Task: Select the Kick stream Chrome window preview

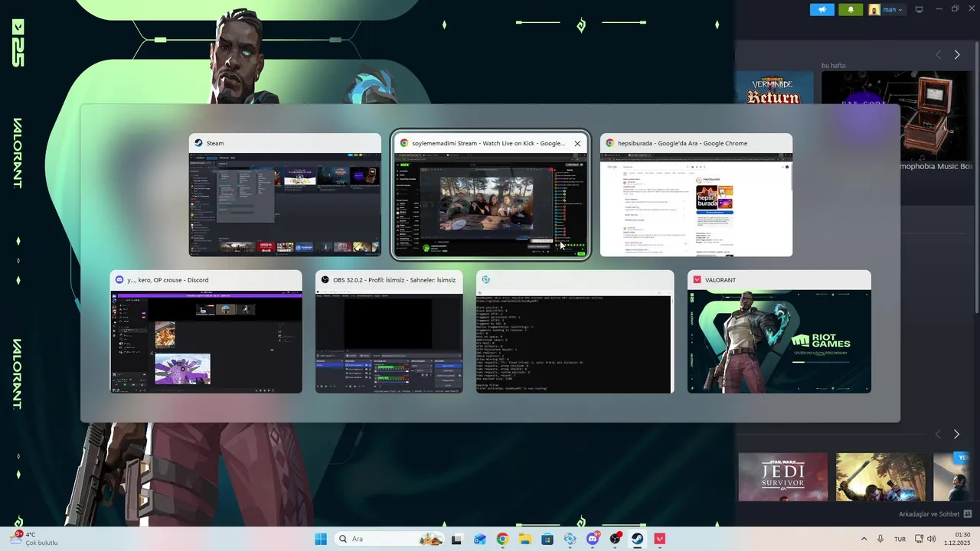Action: (x=491, y=195)
